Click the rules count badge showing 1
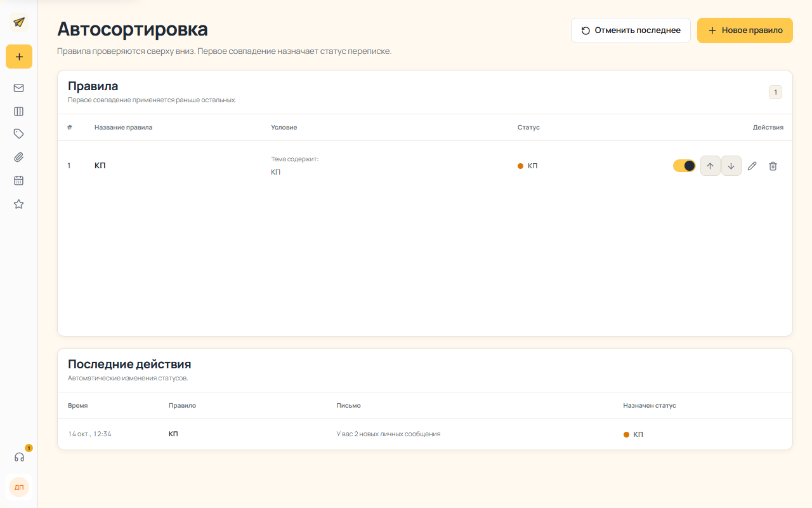This screenshot has width=812, height=508. (775, 92)
